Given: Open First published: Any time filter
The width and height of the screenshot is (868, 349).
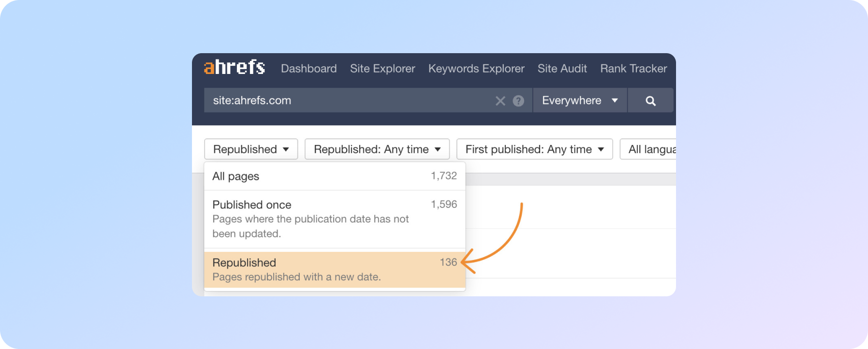Looking at the screenshot, I should pyautogui.click(x=534, y=149).
